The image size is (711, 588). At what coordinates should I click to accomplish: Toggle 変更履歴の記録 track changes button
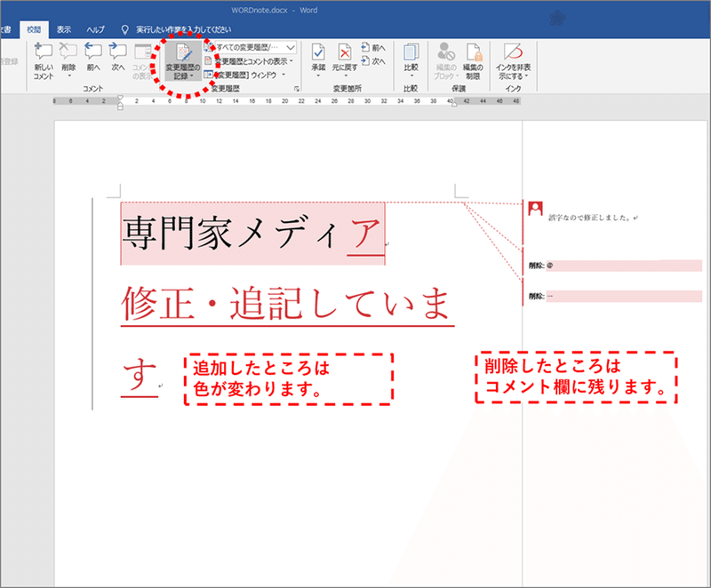coord(183,60)
